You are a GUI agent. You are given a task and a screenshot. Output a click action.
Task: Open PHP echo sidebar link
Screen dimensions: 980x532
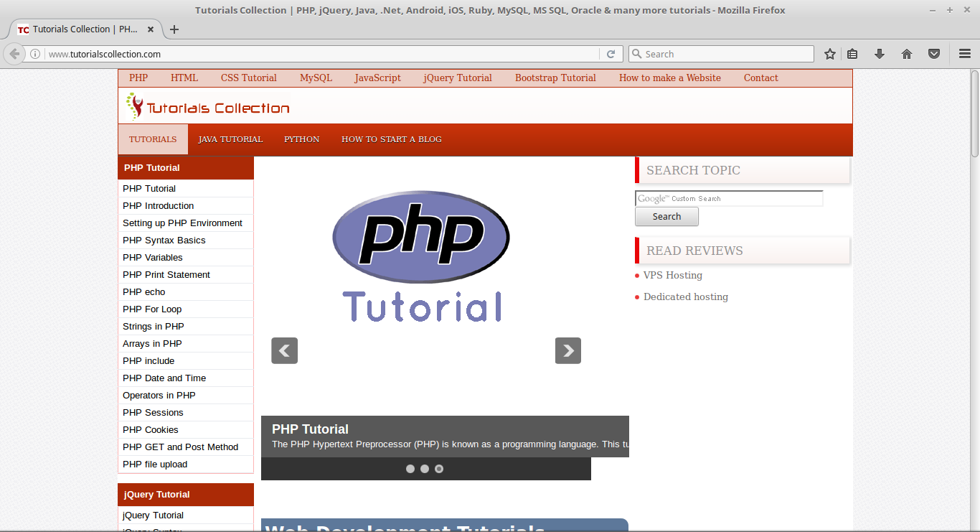tap(143, 292)
